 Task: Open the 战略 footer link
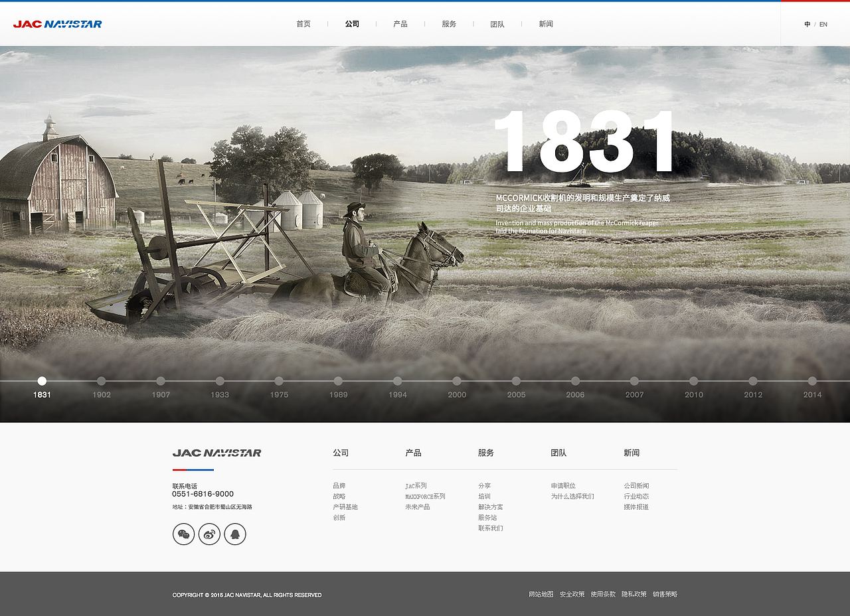tap(339, 497)
